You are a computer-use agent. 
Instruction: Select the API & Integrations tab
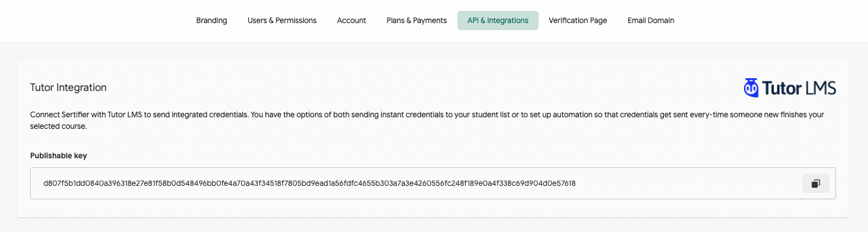(x=498, y=21)
